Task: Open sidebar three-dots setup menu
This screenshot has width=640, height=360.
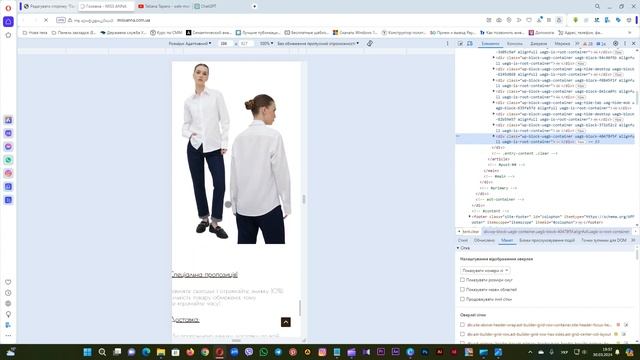Action: [8, 336]
